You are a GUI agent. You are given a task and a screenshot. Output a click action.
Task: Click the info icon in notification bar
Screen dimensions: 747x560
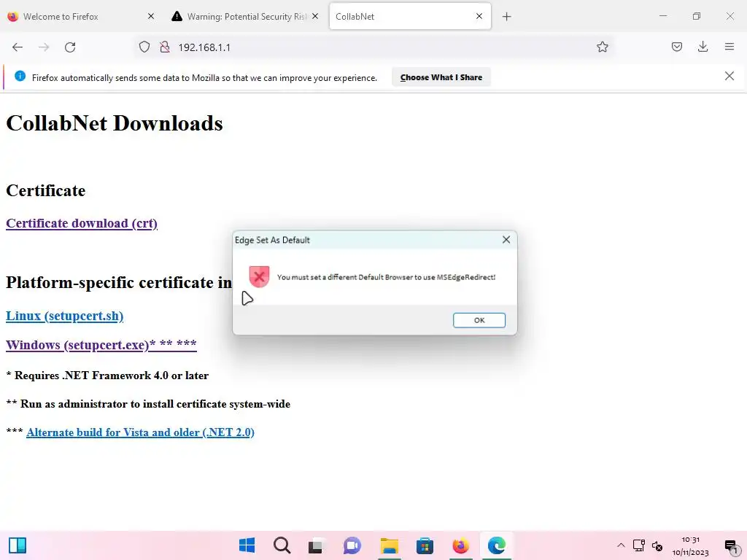tap(20, 76)
